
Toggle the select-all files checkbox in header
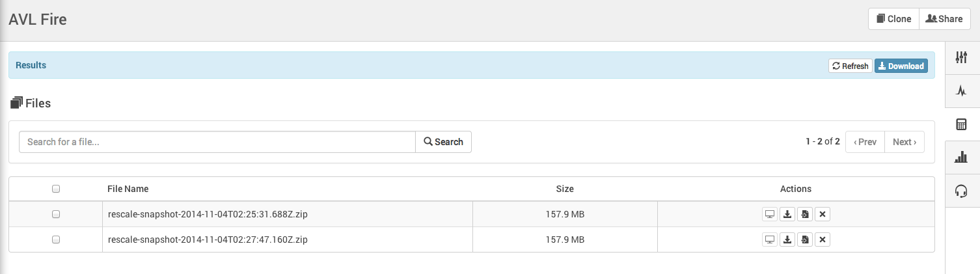coord(56,189)
